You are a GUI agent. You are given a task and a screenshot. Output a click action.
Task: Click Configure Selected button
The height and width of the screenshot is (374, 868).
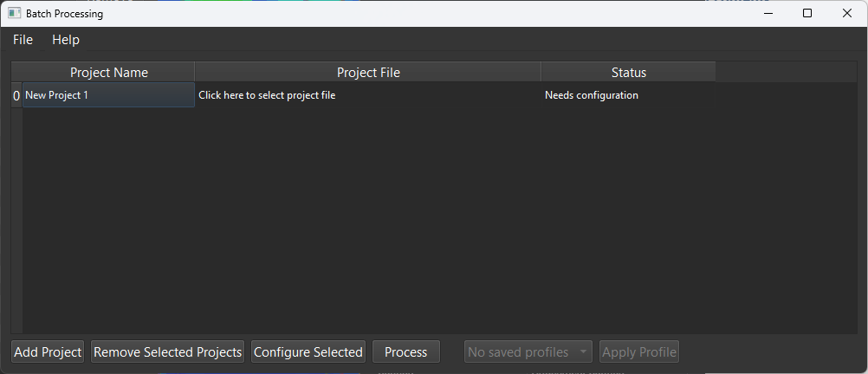click(308, 352)
